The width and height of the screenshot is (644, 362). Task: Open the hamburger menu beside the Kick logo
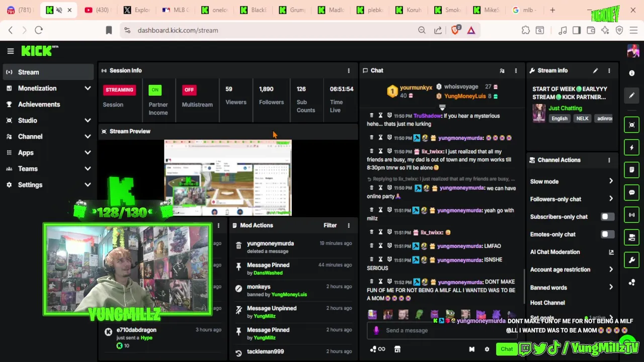(10, 51)
